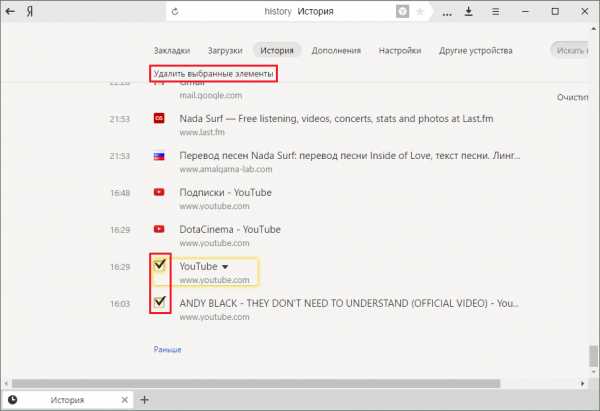The height and width of the screenshot is (411, 600).
Task: Uncheck the checkbox next to YouTube entry
Action: tap(159, 266)
